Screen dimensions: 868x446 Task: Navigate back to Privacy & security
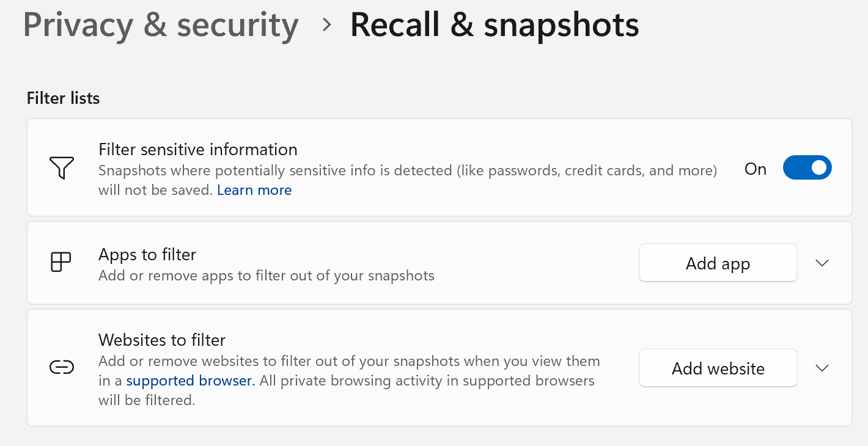click(x=161, y=26)
